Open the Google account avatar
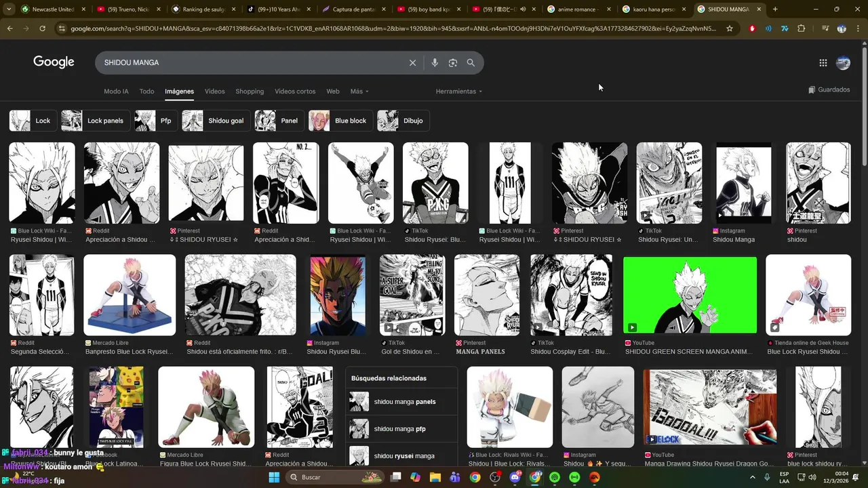This screenshot has width=868, height=488. pyautogui.click(x=843, y=62)
